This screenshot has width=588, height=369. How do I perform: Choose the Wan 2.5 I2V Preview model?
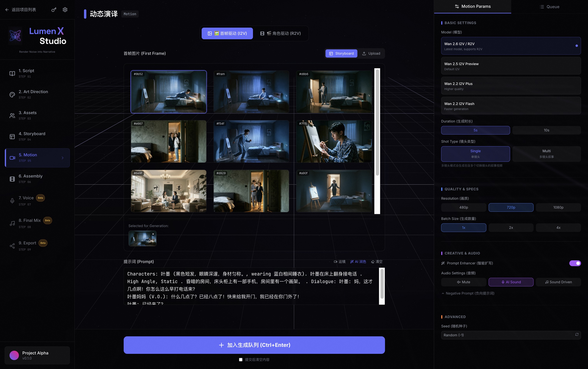click(511, 66)
